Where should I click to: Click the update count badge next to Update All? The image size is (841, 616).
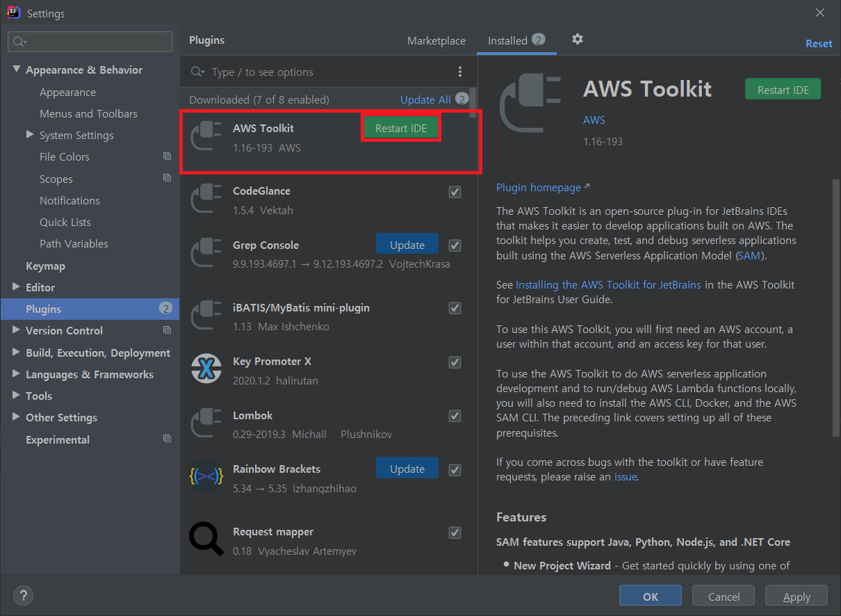point(462,99)
